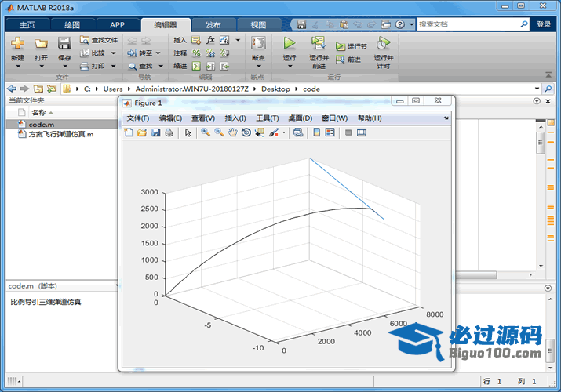The width and height of the screenshot is (561, 392).
Task: Open the folder path dropdown arrow
Action: pyautogui.click(x=537, y=89)
